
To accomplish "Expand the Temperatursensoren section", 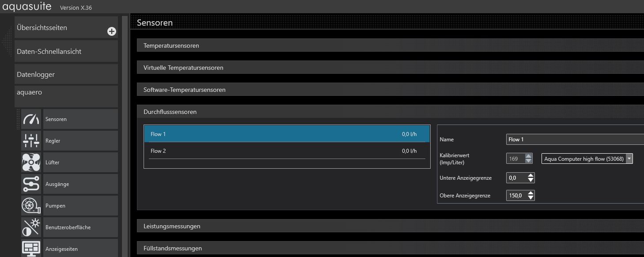I will [171, 45].
